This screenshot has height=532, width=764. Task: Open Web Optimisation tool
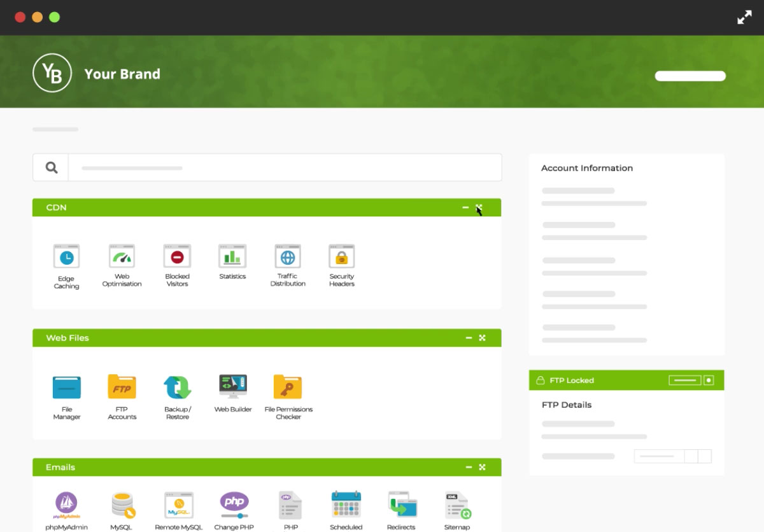point(122,257)
